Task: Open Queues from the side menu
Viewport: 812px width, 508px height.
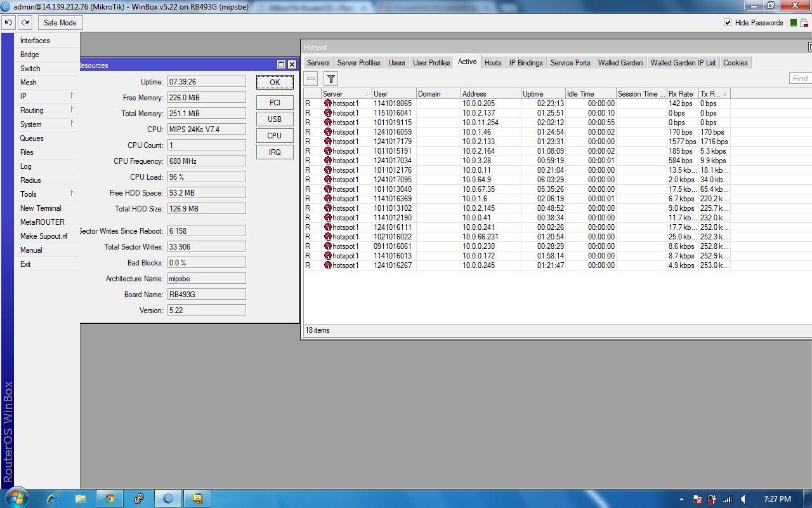Action: point(46,138)
